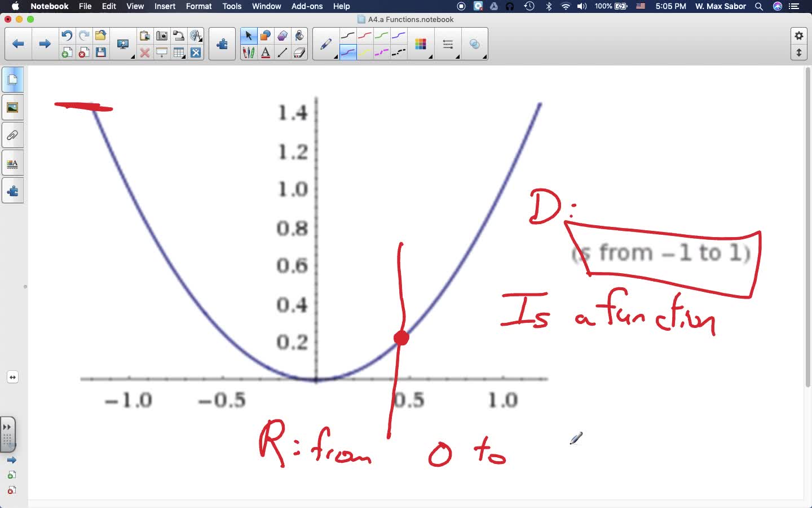Select the Shapes tool
Screen dimensions: 812x508
coord(265,36)
